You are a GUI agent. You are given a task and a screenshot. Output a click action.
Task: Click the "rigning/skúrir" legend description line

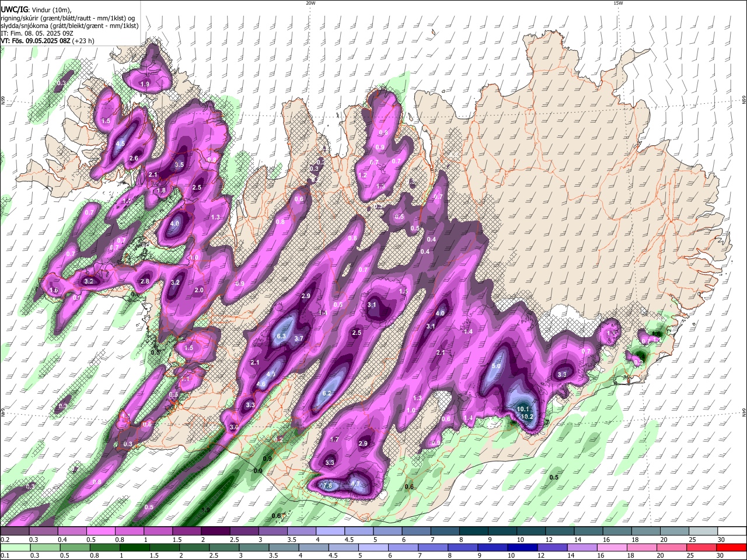click(x=68, y=17)
